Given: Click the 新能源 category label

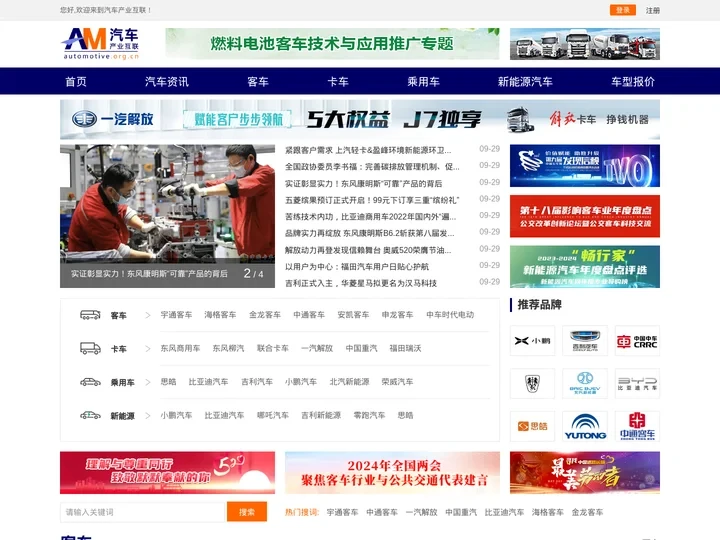Looking at the screenshot, I should pos(123,416).
